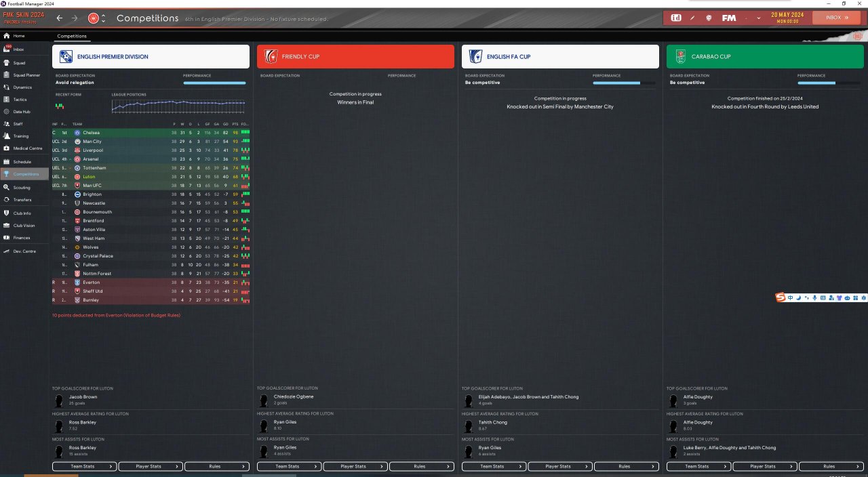This screenshot has width=868, height=477.
Task: Select Competitions in the sidebar
Action: [x=26, y=174]
